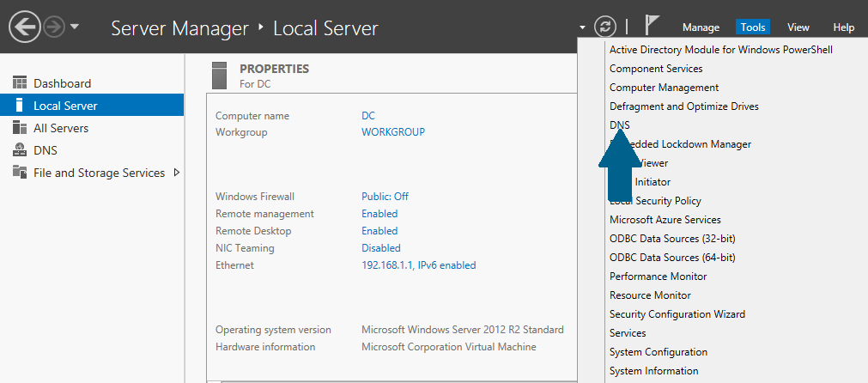Screen dimensions: 868x383
Task: Open Computer Management from the Tools menu
Action: point(664,88)
